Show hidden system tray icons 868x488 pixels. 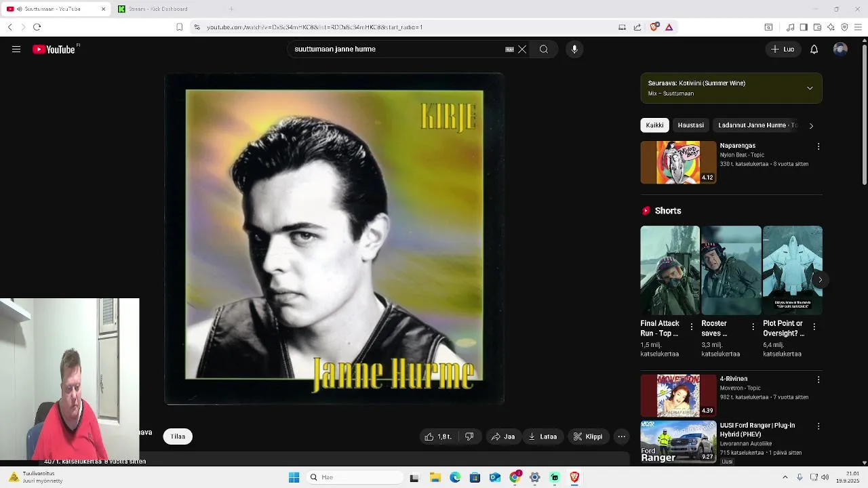tap(785, 478)
